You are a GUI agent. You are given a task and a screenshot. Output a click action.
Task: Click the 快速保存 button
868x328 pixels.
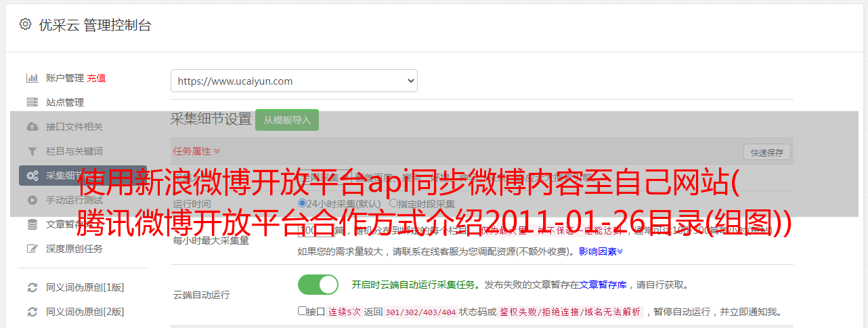coord(767,152)
